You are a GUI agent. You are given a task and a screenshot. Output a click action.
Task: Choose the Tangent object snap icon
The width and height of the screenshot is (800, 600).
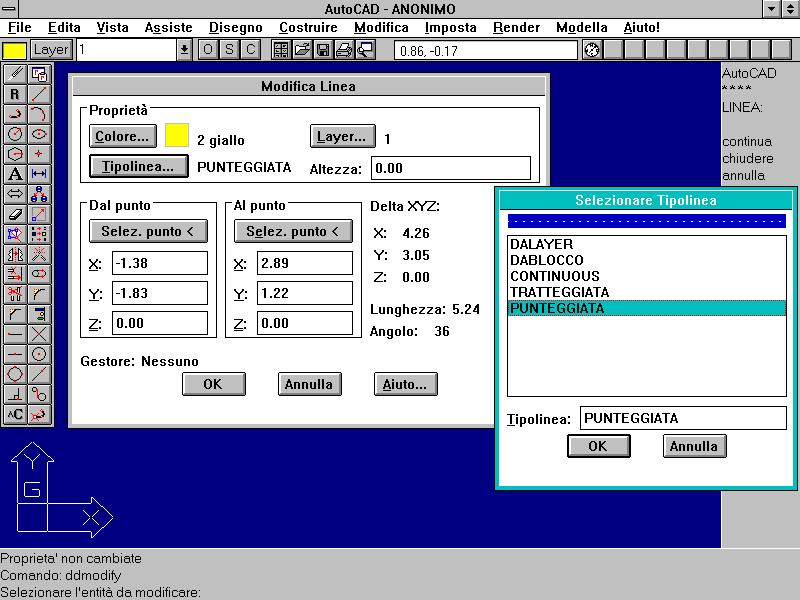39,394
